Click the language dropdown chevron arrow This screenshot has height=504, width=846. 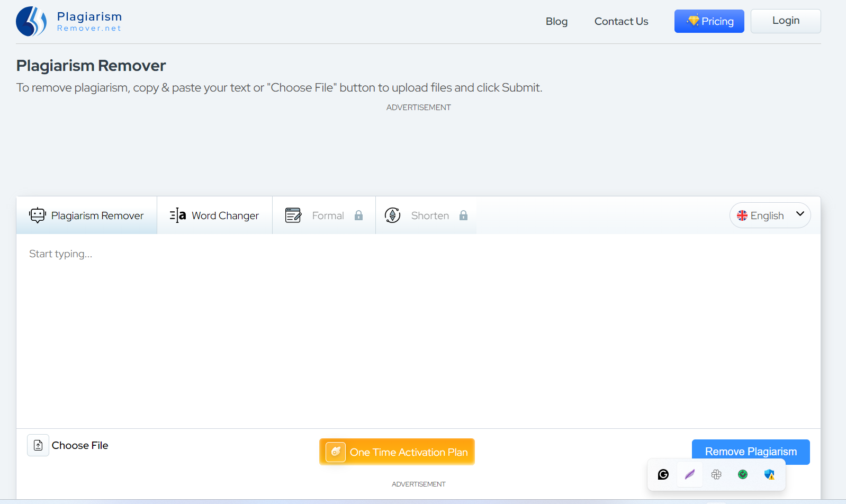coord(800,214)
